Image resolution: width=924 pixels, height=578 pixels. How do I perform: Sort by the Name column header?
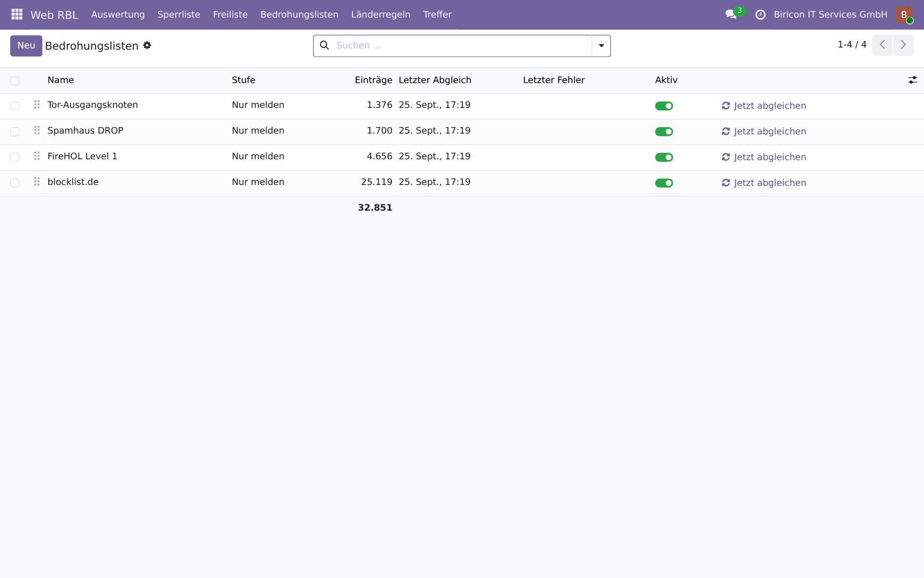[x=61, y=80]
